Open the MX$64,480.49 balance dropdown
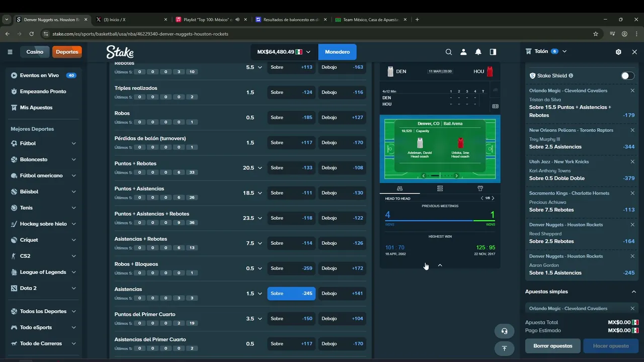The image size is (644, 362). coord(284,52)
